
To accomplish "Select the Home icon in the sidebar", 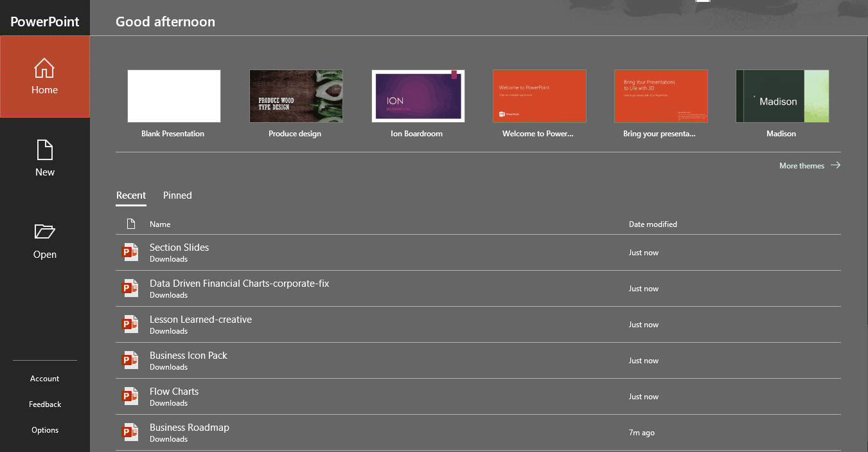I will 44,68.
